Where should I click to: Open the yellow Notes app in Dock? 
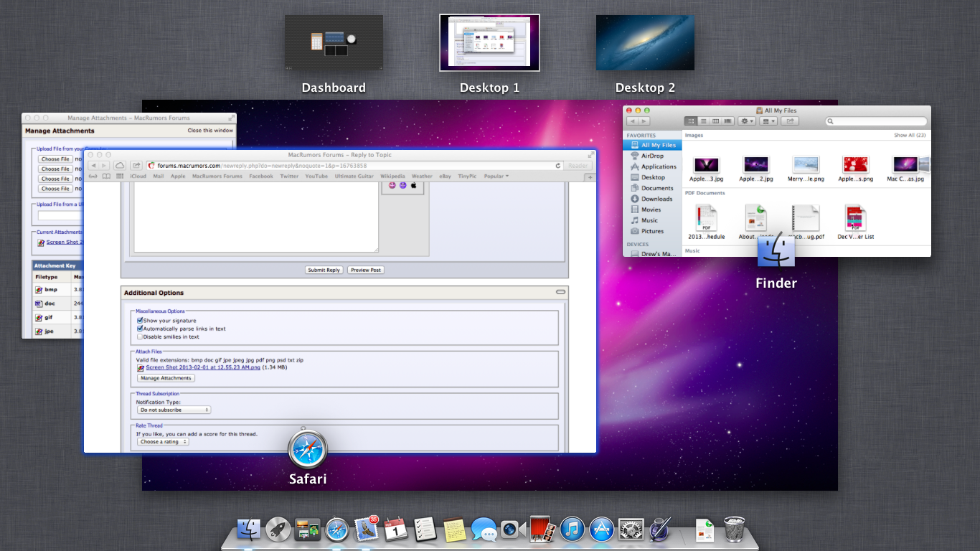(x=455, y=529)
